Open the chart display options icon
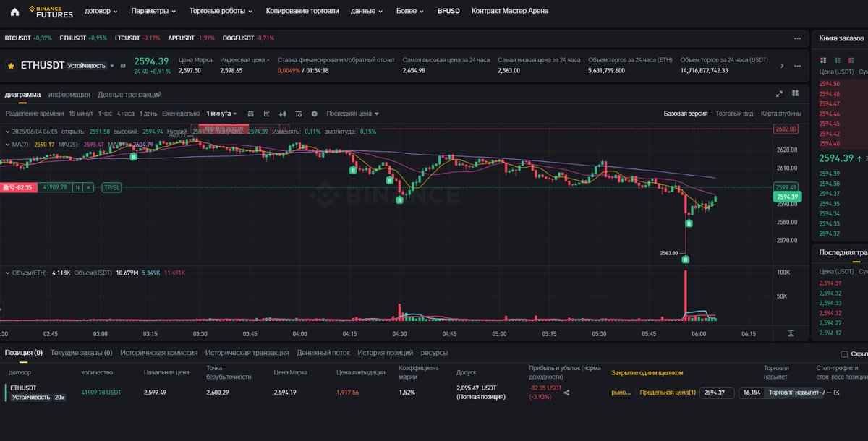This screenshot has width=868, height=441. (x=299, y=114)
